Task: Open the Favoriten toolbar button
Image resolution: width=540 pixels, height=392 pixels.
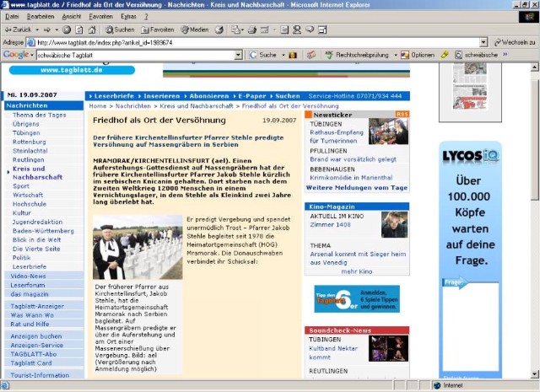Action: pyautogui.click(x=157, y=30)
